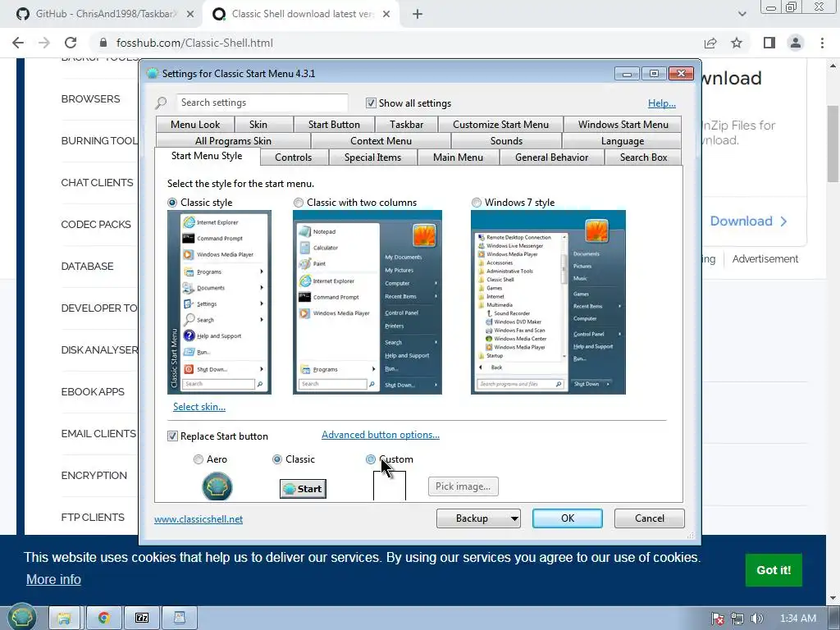Image resolution: width=840 pixels, height=630 pixels.
Task: Open the Help link
Action: pyautogui.click(x=662, y=103)
